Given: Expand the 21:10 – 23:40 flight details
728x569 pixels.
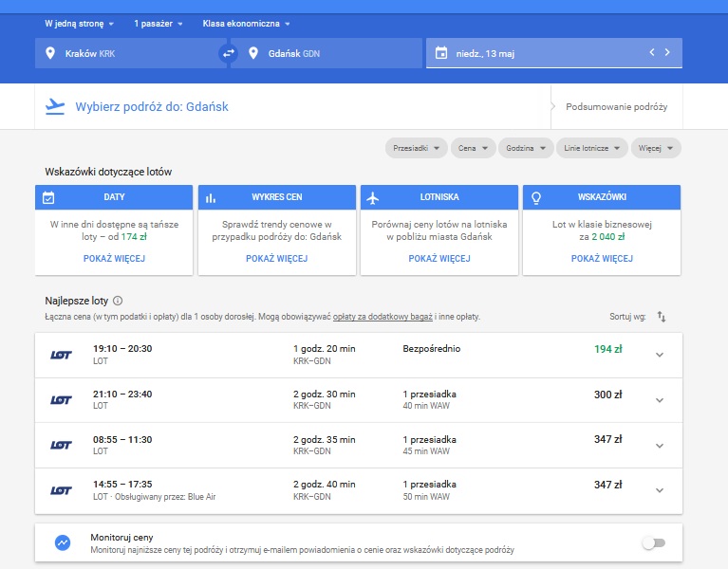Looking at the screenshot, I should pos(660,400).
